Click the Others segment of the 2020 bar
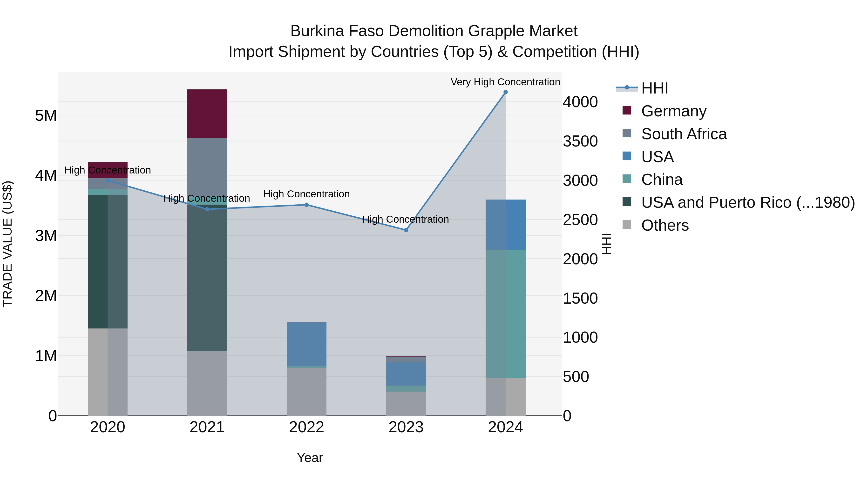The height and width of the screenshot is (488, 868). pos(108,372)
